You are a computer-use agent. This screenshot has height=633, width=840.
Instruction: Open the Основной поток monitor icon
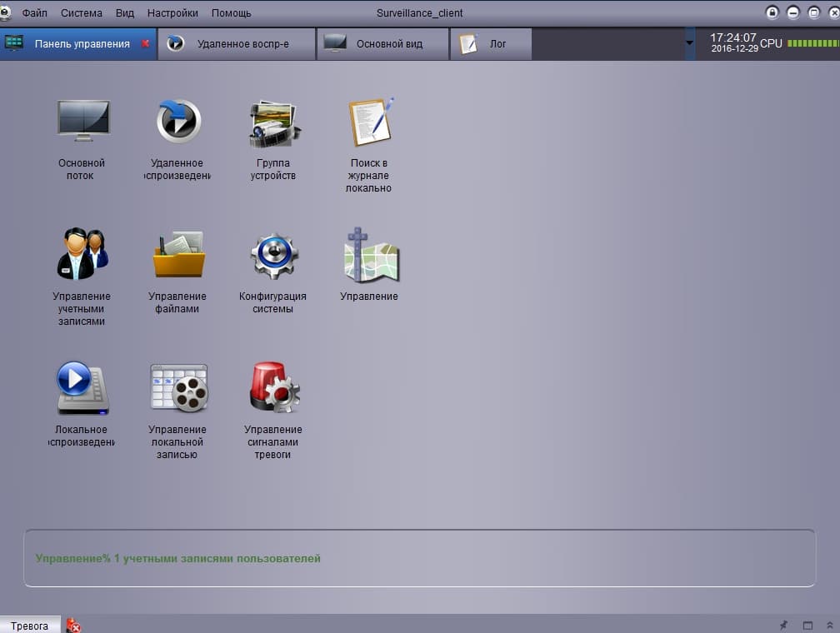tap(83, 121)
